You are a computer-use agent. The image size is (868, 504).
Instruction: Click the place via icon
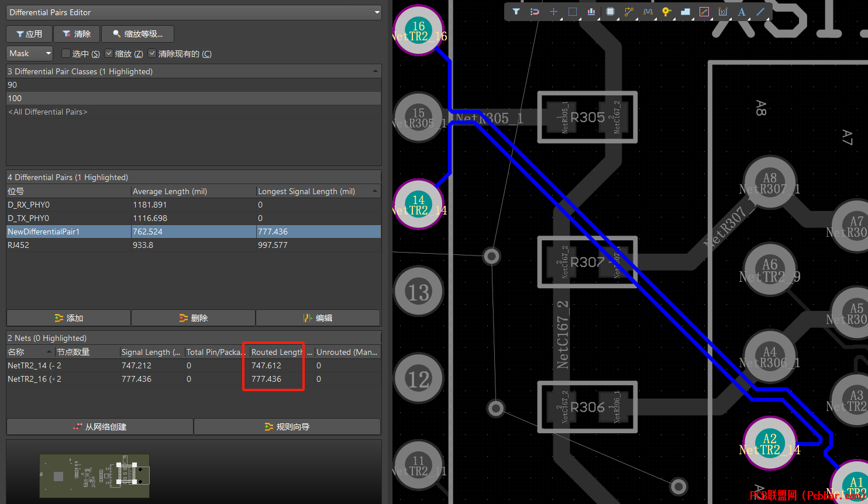pyautogui.click(x=666, y=12)
